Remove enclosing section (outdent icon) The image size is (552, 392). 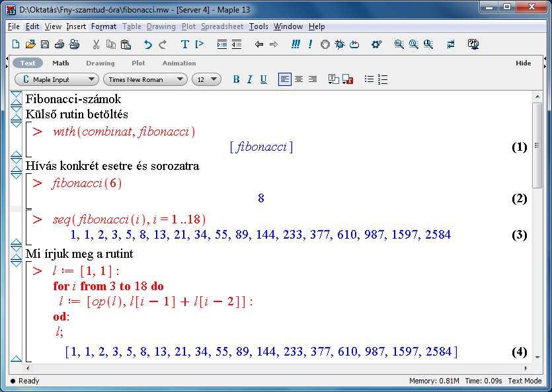[x=237, y=44]
